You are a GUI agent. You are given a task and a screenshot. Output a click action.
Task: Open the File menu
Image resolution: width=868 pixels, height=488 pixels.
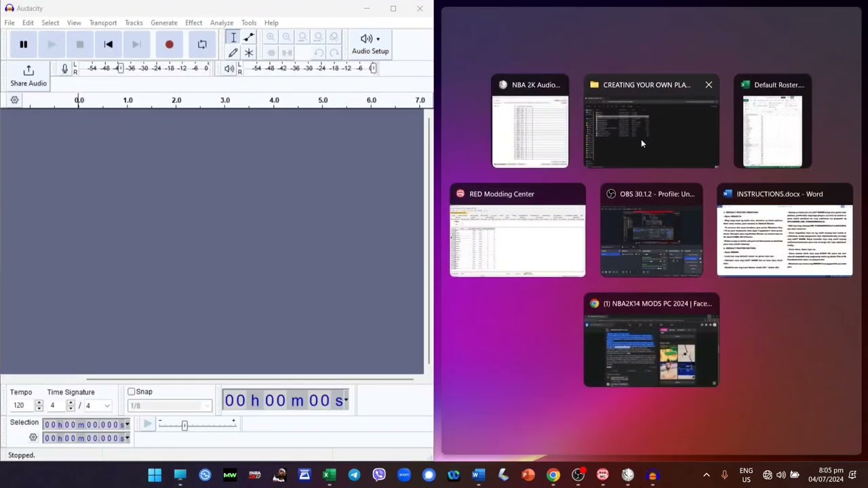point(9,23)
